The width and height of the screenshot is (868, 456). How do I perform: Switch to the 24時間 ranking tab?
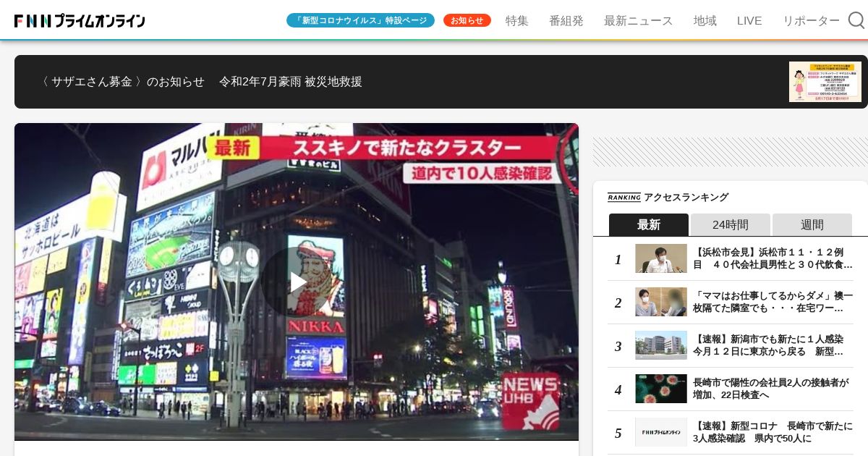tap(731, 224)
